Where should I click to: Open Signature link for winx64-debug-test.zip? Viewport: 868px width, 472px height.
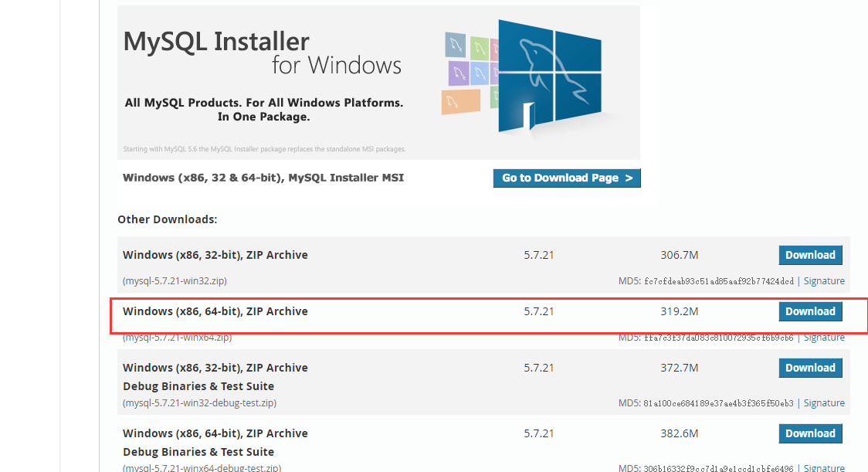coord(824,468)
